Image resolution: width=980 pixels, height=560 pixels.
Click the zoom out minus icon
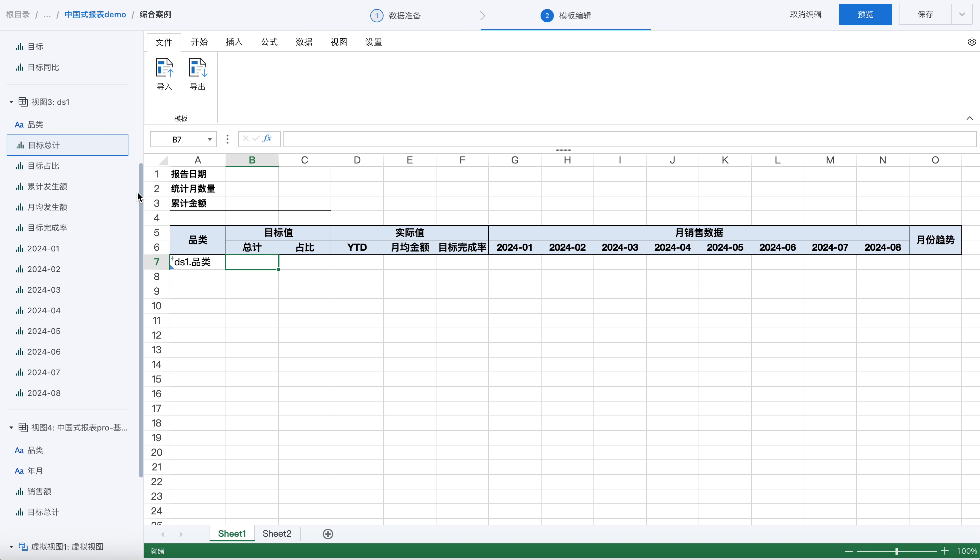(849, 551)
